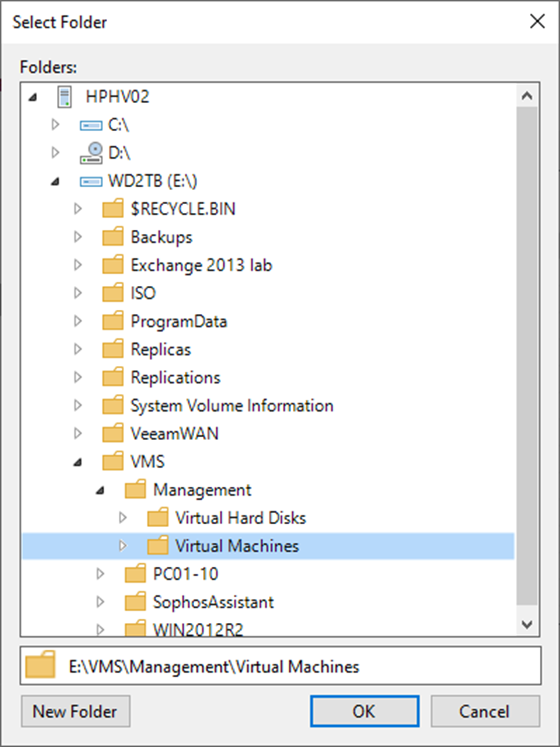Click the VeeamWAN folder icon
This screenshot has height=747, width=560.
[x=113, y=433]
